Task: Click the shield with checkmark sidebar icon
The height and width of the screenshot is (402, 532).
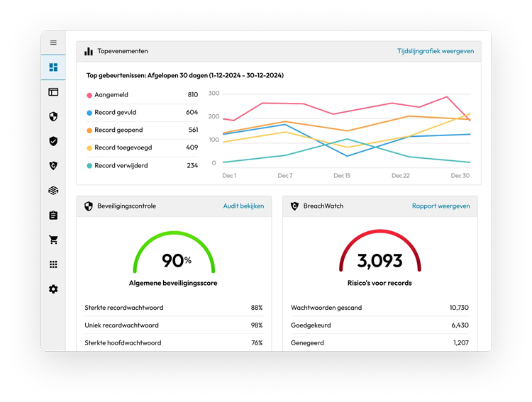Action: click(53, 141)
